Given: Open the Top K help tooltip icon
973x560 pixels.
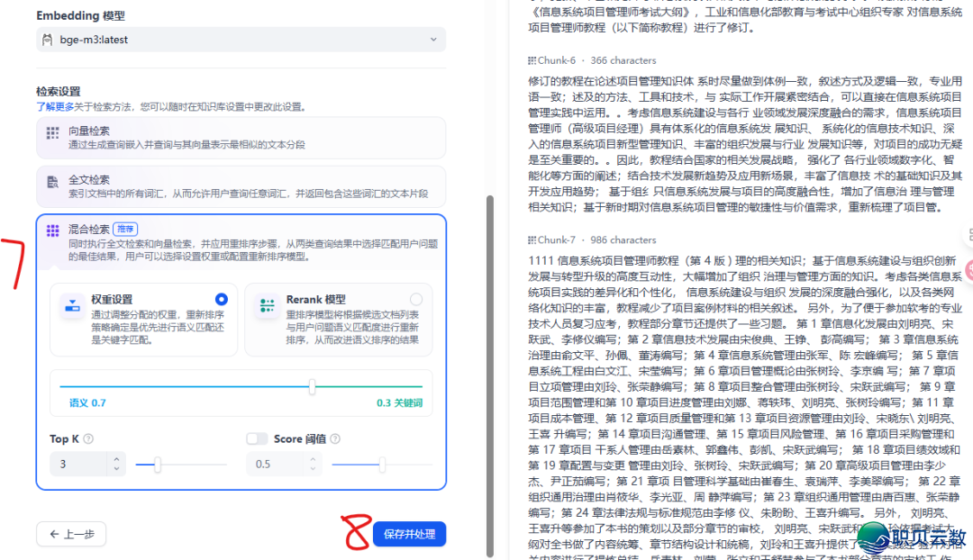Looking at the screenshot, I should (x=87, y=438).
